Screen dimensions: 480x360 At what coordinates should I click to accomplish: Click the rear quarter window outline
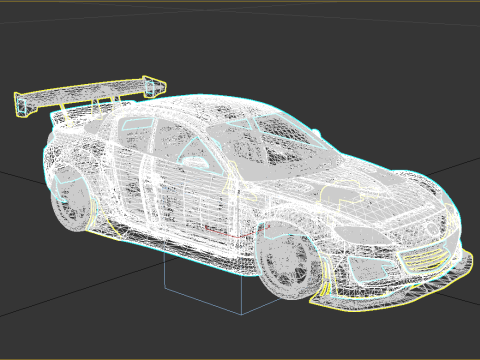tap(137, 124)
